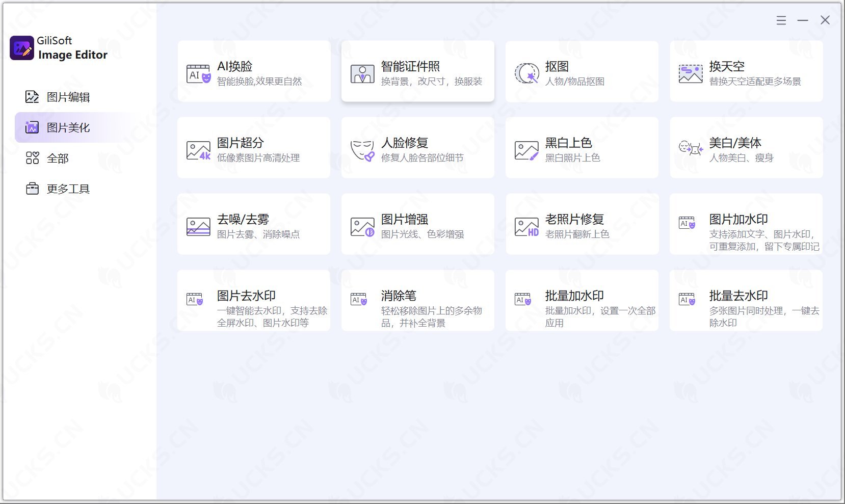This screenshot has width=845, height=504.
Task: Click description 轻松移除图片上的多余物品
Action: tap(432, 317)
